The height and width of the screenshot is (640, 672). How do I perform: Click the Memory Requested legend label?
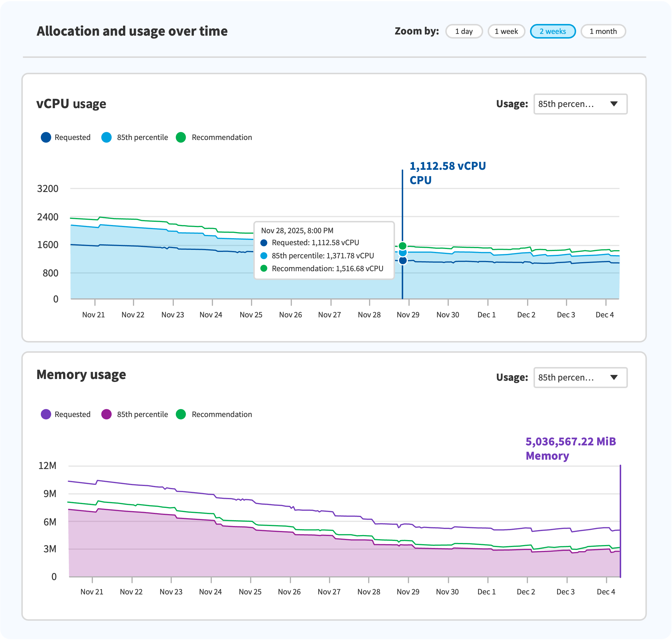pos(72,414)
